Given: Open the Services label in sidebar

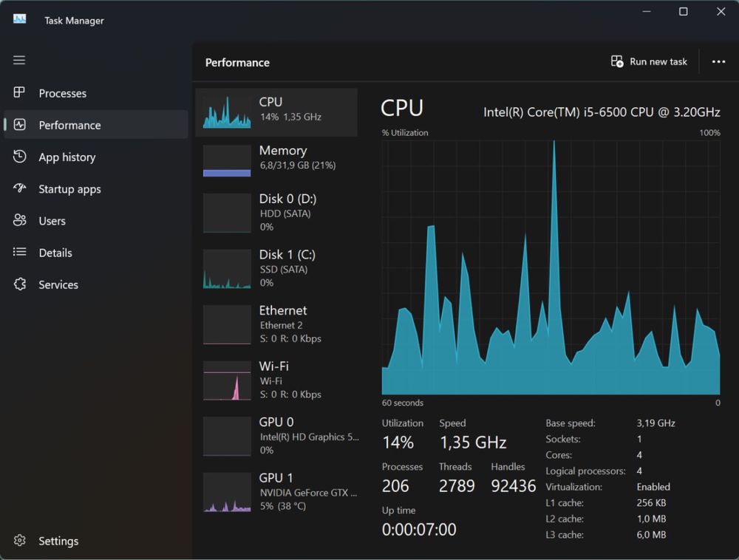Looking at the screenshot, I should tap(58, 284).
